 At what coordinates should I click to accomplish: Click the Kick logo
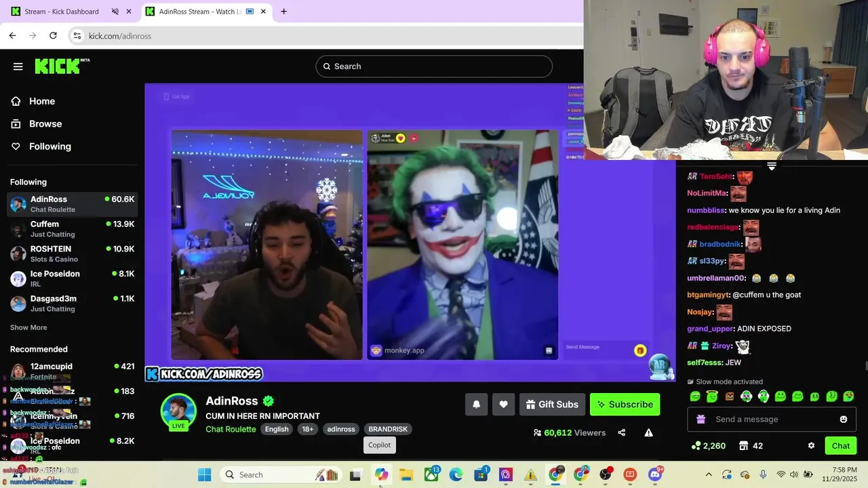pos(62,66)
